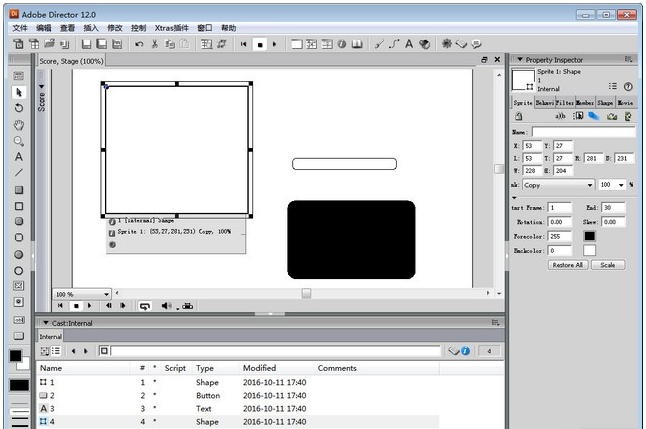Select the Push Button tool
Screen dimensions: 646x429
pos(19,336)
